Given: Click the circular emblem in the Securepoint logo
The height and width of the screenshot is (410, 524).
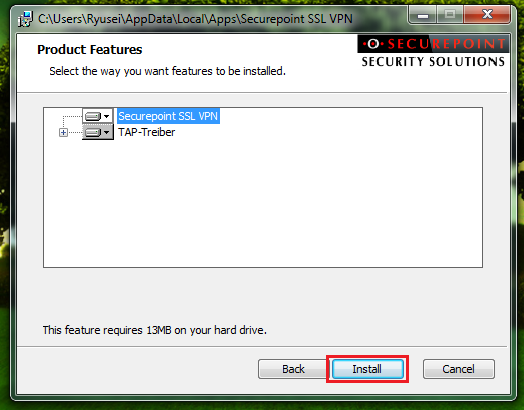Looking at the screenshot, I should coord(373,44).
